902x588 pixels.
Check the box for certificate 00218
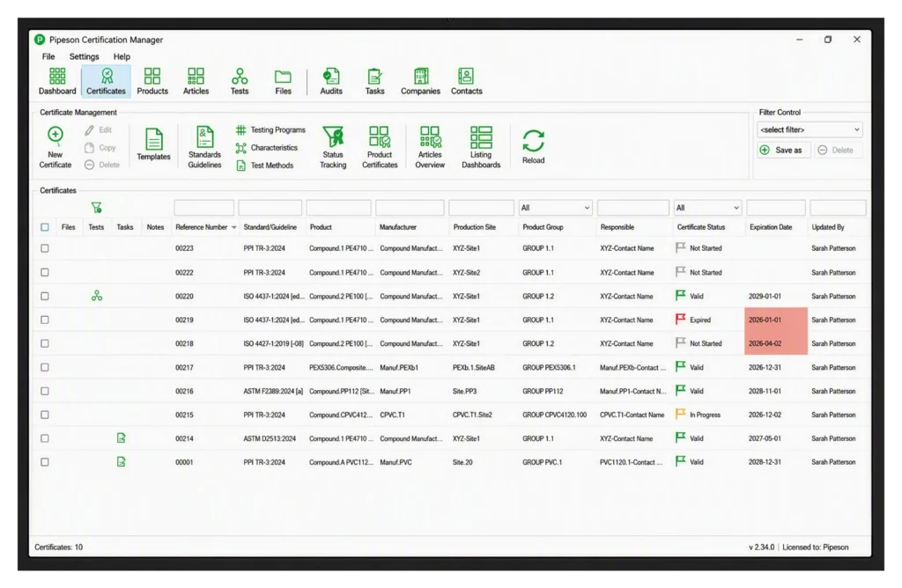(45, 343)
